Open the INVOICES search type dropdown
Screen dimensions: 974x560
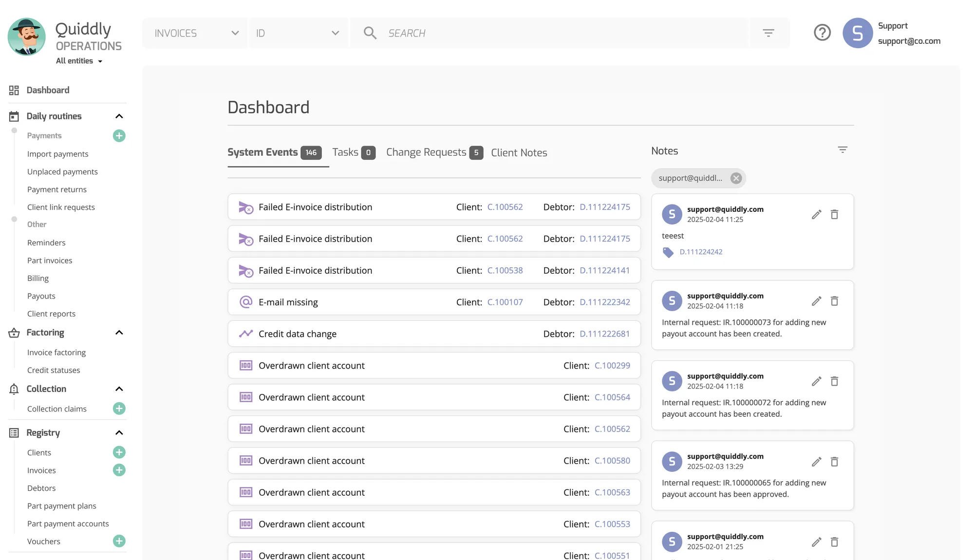[x=195, y=33]
